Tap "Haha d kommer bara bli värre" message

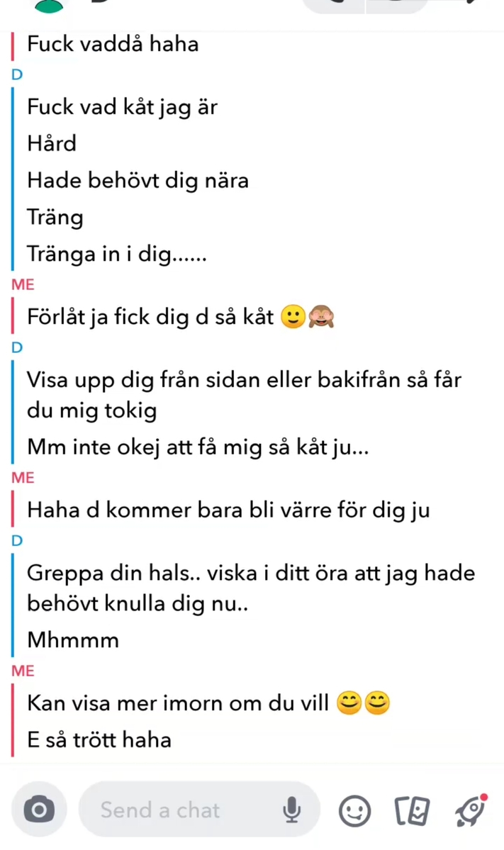(228, 510)
